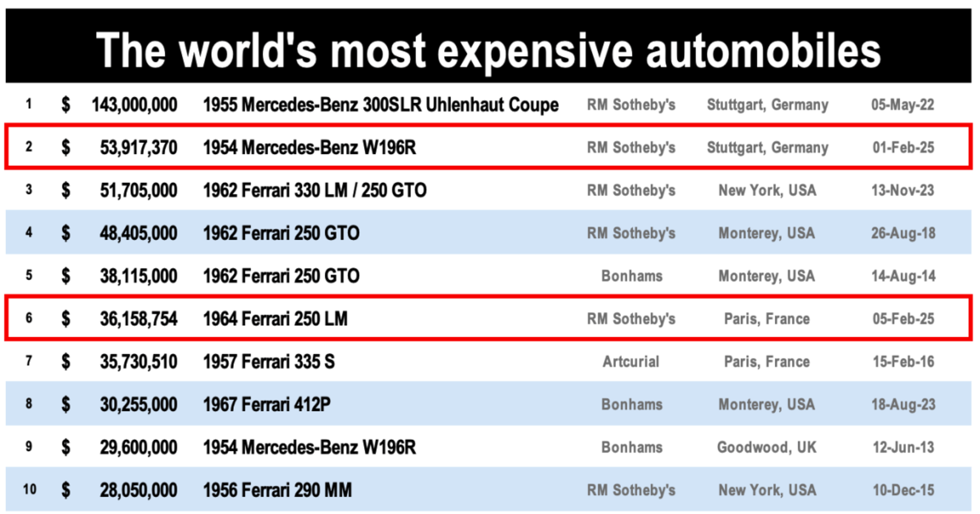
Task: Select the 01-Feb-25 date cell
Action: 903,148
